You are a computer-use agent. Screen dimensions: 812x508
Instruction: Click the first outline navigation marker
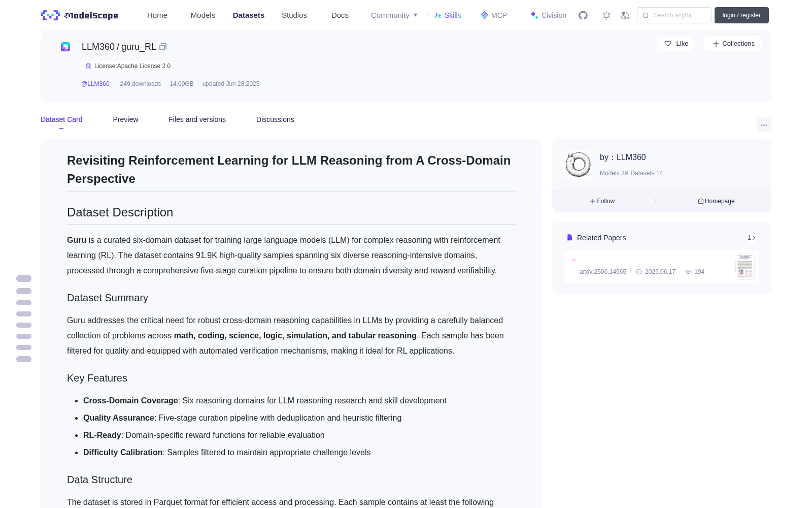pyautogui.click(x=24, y=278)
